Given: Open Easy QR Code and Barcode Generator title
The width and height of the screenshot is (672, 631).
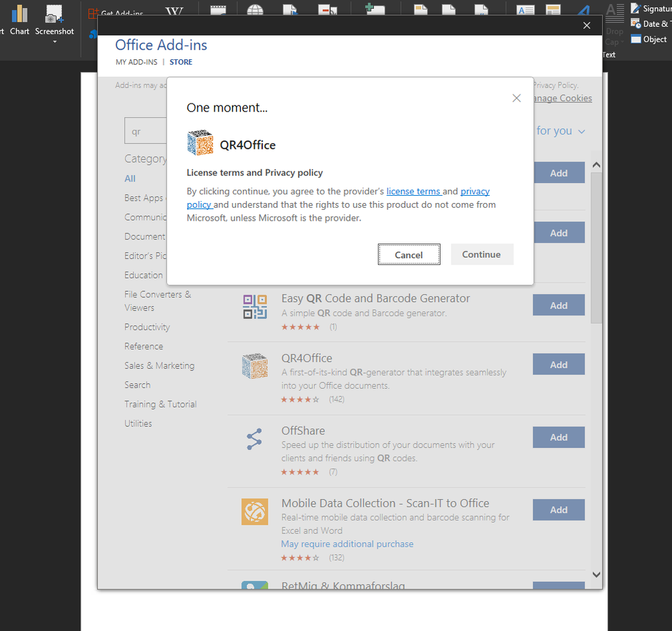Looking at the screenshot, I should pyautogui.click(x=375, y=299).
